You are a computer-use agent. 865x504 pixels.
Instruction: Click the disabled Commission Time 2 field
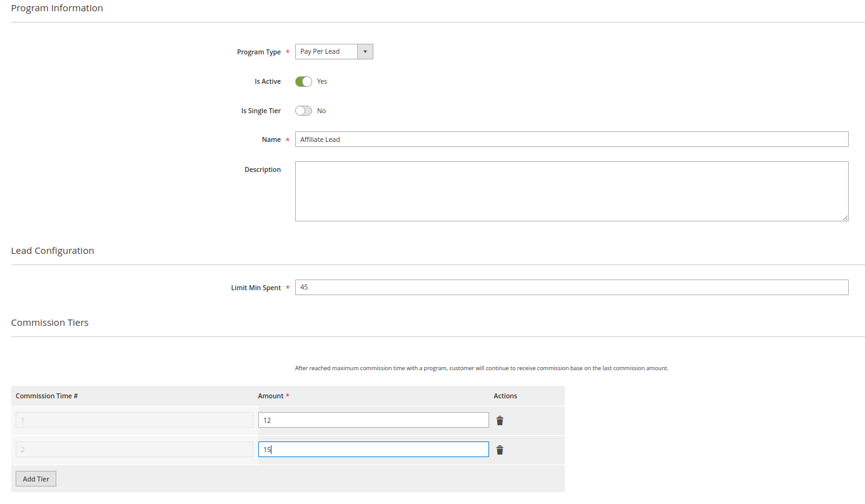134,450
